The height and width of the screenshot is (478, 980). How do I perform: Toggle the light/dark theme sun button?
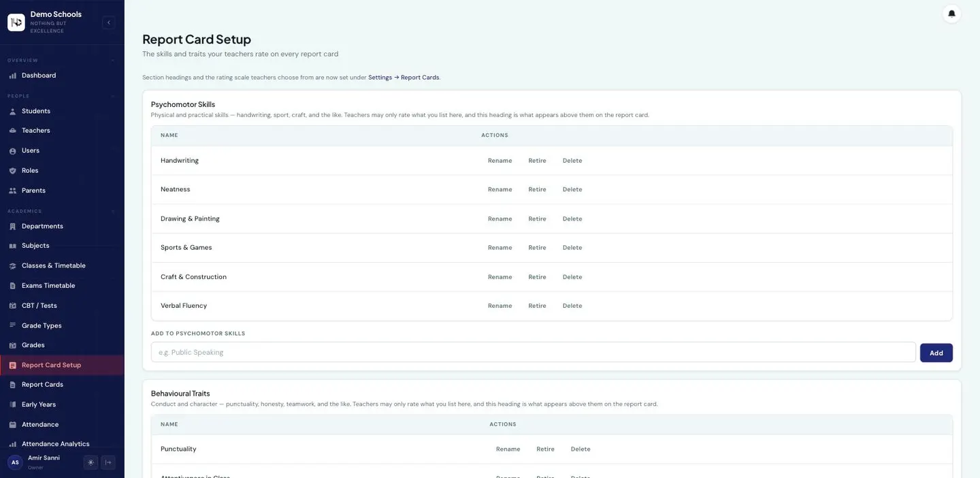tap(91, 462)
